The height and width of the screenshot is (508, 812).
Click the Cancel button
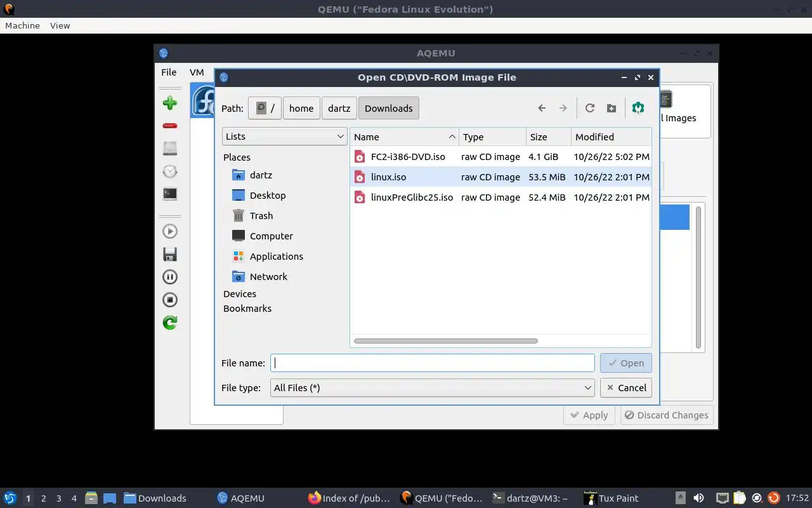[625, 387]
